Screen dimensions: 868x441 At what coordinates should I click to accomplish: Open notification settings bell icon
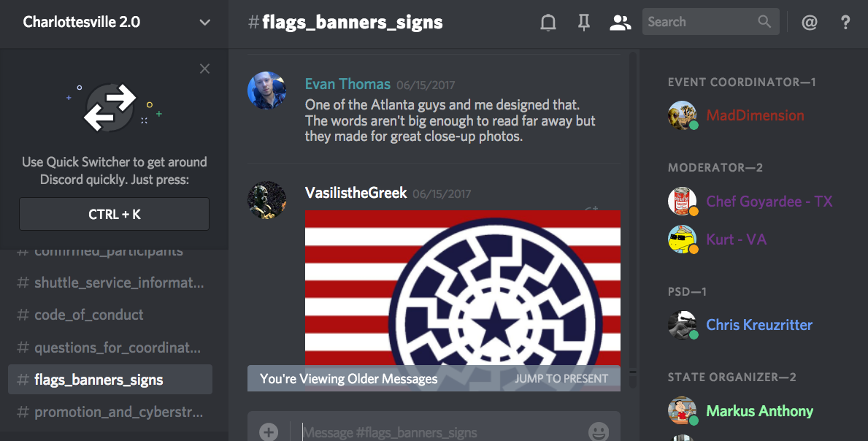(x=548, y=22)
